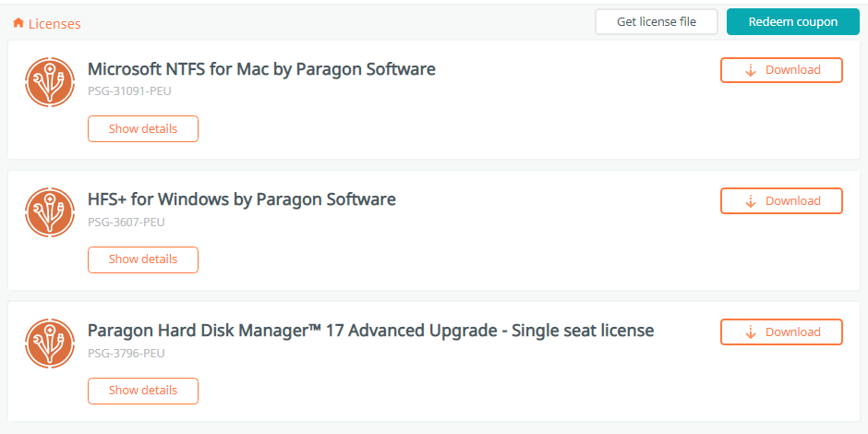Image resolution: width=868 pixels, height=434 pixels.
Task: Click the Get license file button
Action: point(657,22)
